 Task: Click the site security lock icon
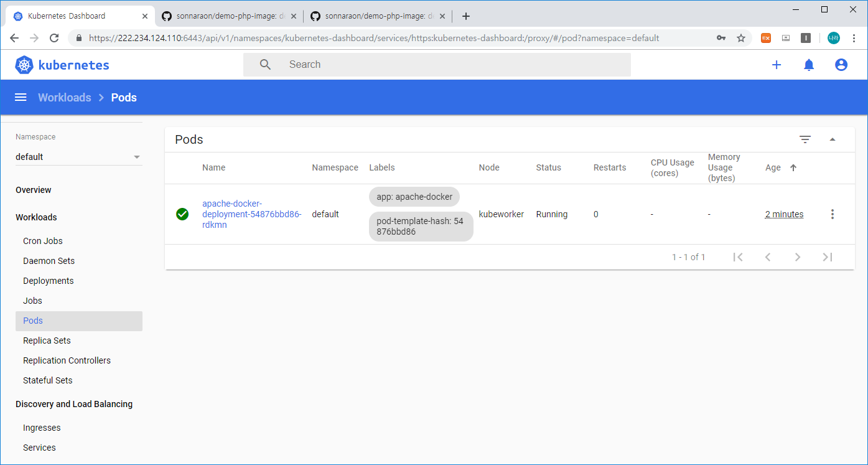coord(79,38)
